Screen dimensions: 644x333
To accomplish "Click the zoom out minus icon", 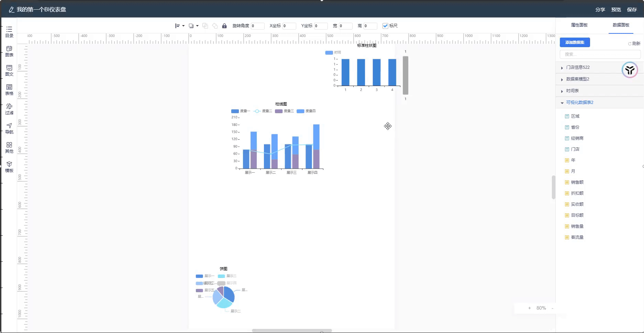I will click(552, 308).
